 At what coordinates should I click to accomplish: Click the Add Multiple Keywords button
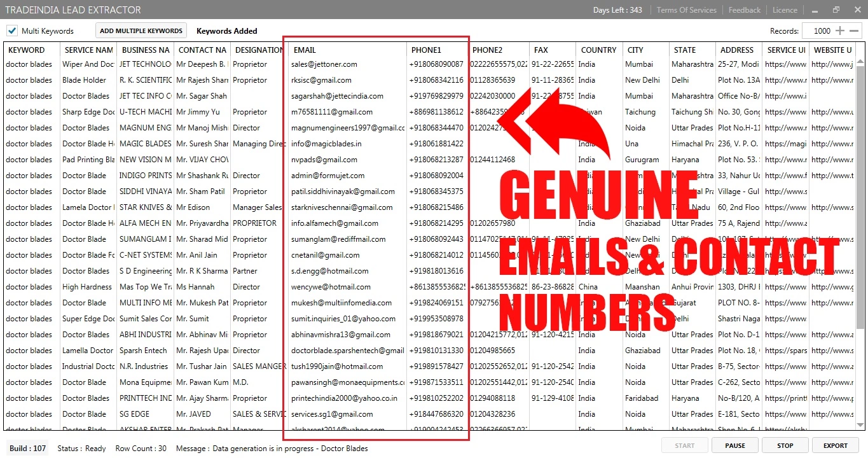(141, 31)
